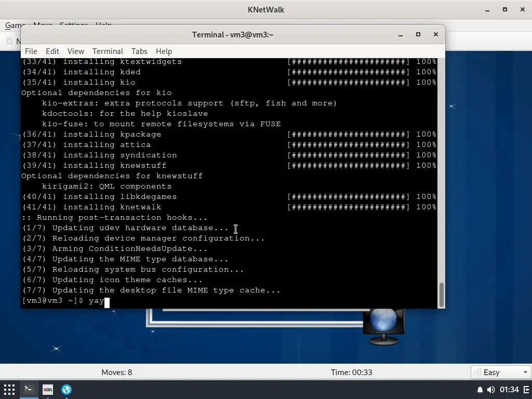532x399 pixels.
Task: Click the "Arming ConditionNeedsUpdate" line
Action: pos(114,249)
